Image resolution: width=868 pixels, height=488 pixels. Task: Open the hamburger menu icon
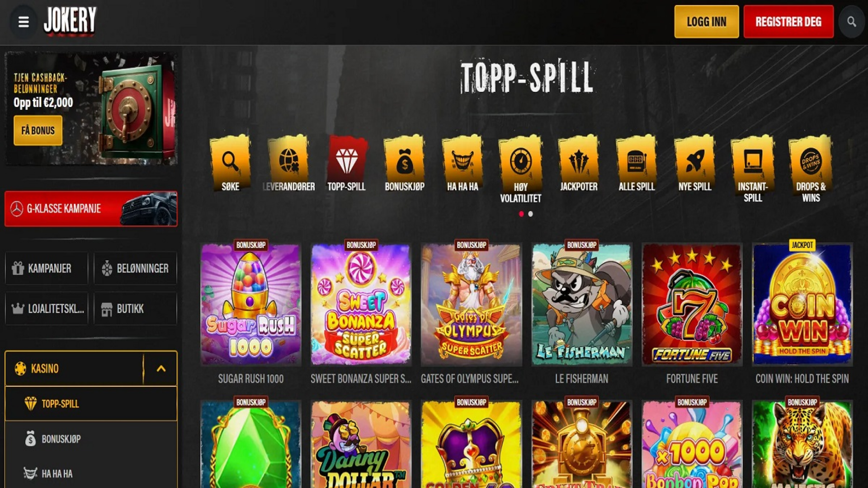pyautogui.click(x=24, y=22)
